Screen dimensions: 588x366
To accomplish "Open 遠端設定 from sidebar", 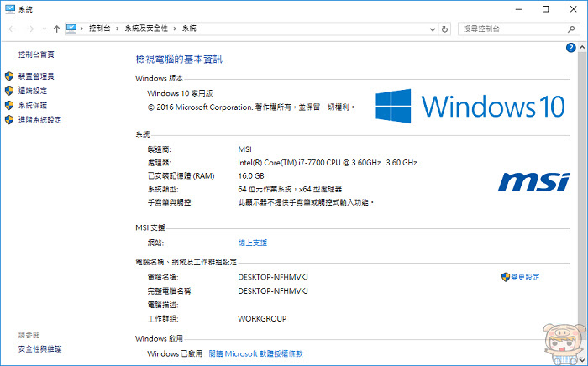I will click(x=33, y=91).
